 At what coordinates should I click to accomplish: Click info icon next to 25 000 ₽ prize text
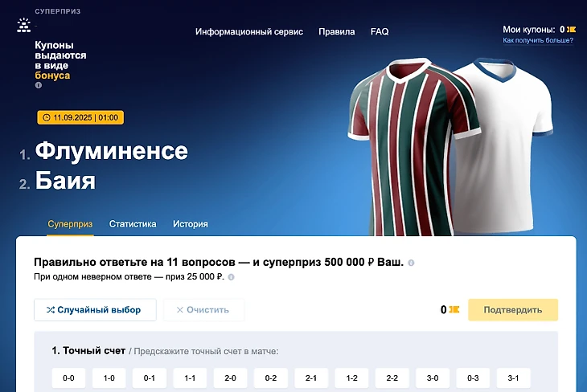232,277
